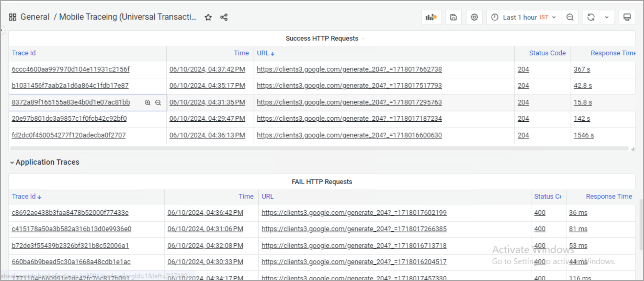The width and height of the screenshot is (644, 281).
Task: Zoom out the time range
Action: tap(570, 17)
